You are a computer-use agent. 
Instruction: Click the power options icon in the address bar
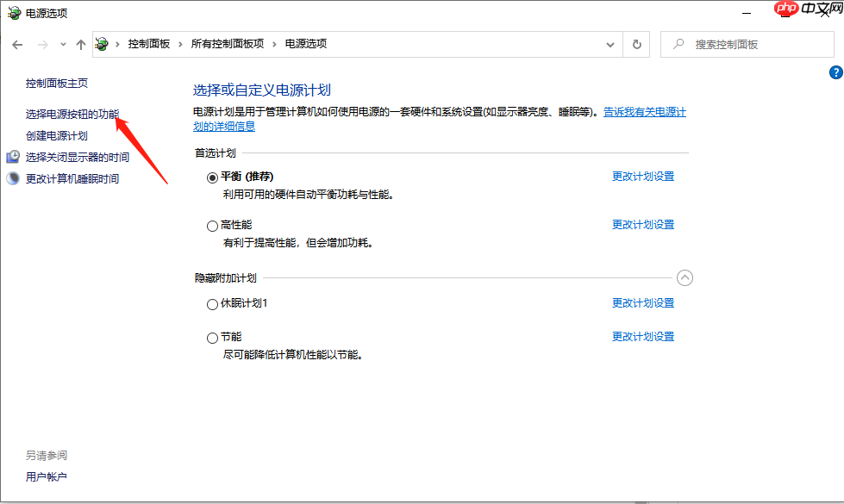[101, 43]
